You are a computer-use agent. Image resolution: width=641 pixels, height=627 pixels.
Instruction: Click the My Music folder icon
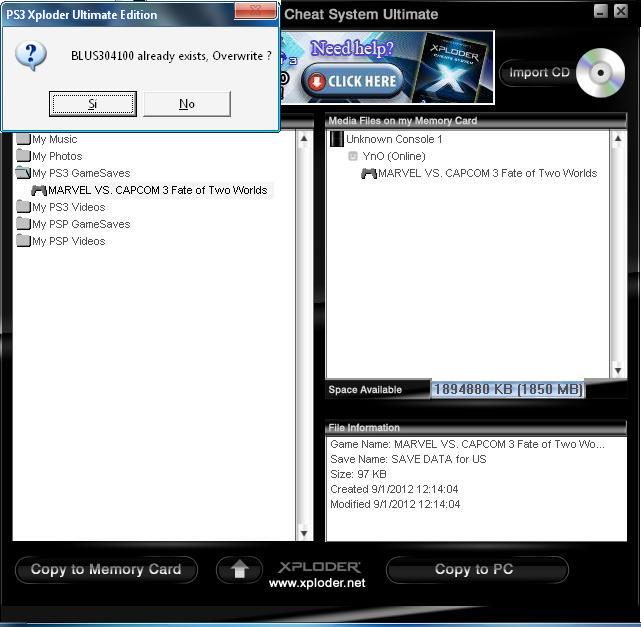click(x=24, y=139)
